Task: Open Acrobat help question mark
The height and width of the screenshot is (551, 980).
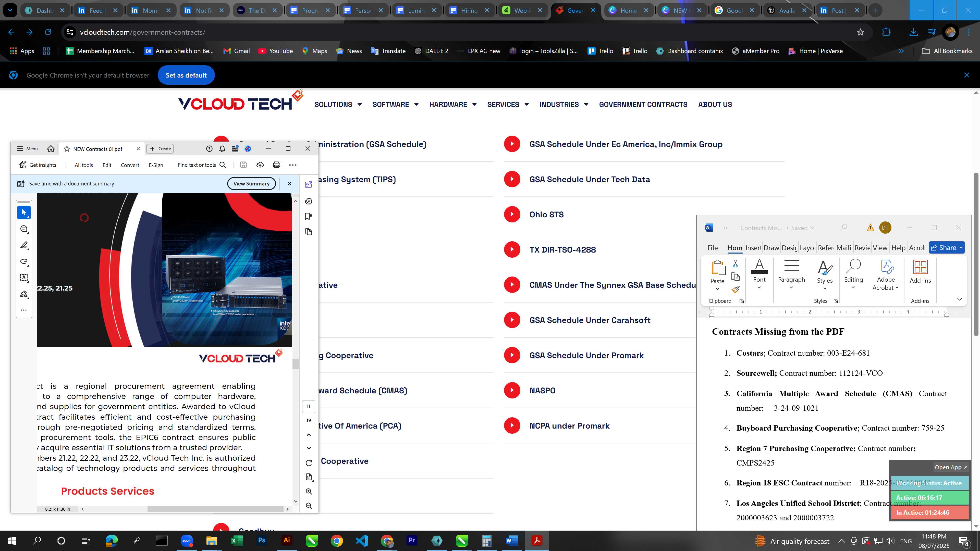Action: tap(209, 149)
